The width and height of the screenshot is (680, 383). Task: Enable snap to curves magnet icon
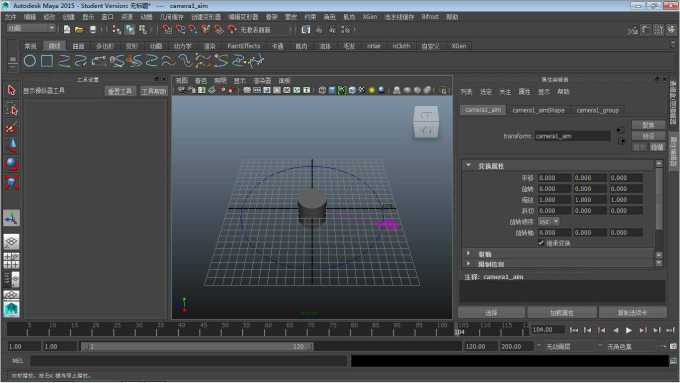coord(180,29)
